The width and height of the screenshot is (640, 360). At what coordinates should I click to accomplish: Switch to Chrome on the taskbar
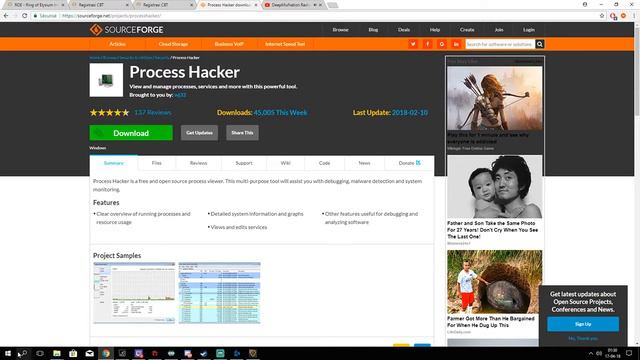click(x=106, y=353)
